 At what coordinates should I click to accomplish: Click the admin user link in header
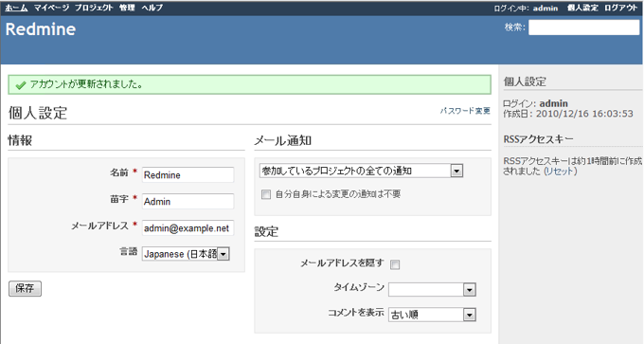[x=546, y=9]
